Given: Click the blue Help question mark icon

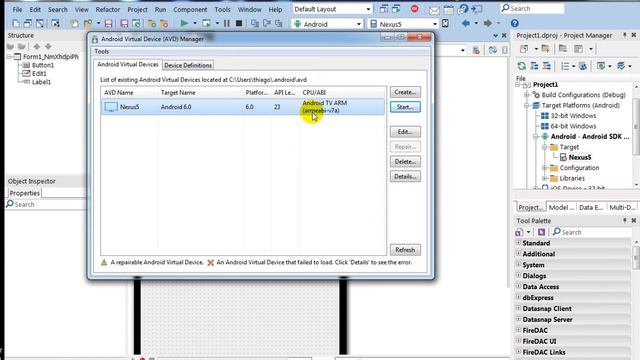Looking at the screenshot, I should [515, 24].
